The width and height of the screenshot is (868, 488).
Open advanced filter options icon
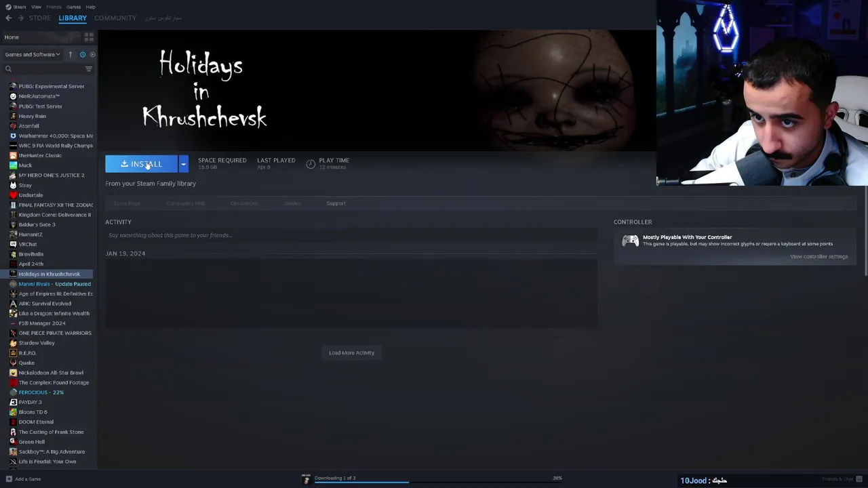[89, 69]
